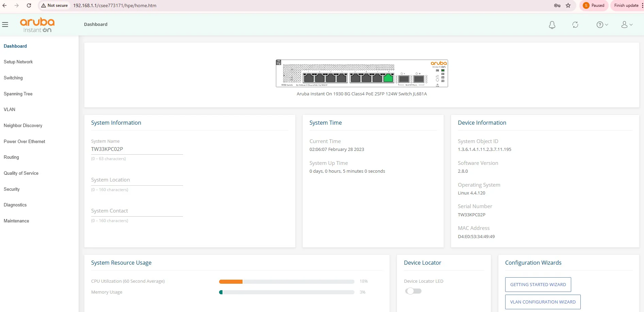Click the 3% memory usage value
This screenshot has width=644, height=312.
pyautogui.click(x=362, y=292)
